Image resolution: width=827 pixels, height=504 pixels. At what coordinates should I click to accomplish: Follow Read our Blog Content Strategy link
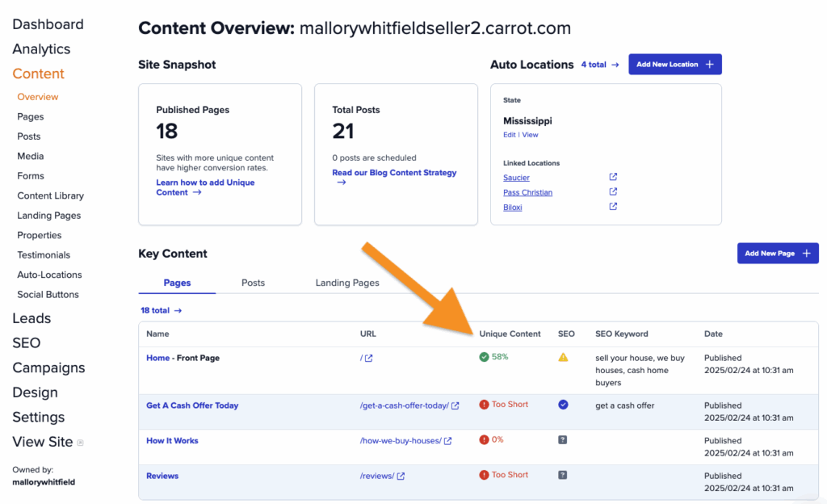click(x=394, y=177)
